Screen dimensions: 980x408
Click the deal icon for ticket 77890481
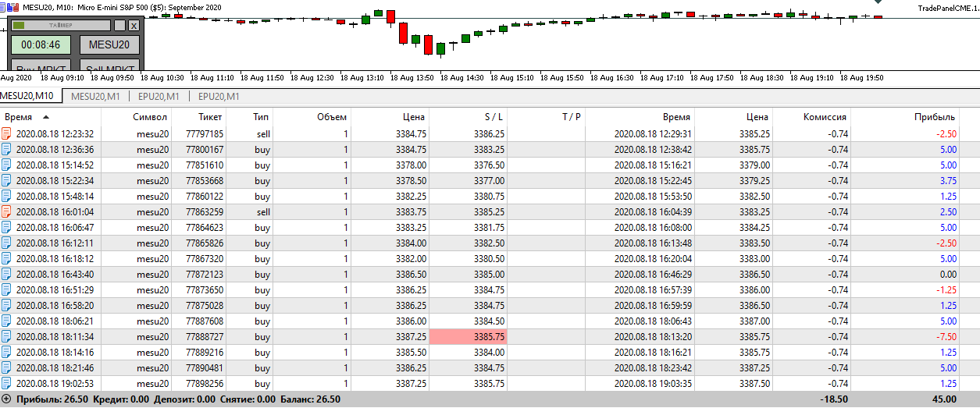click(x=7, y=367)
